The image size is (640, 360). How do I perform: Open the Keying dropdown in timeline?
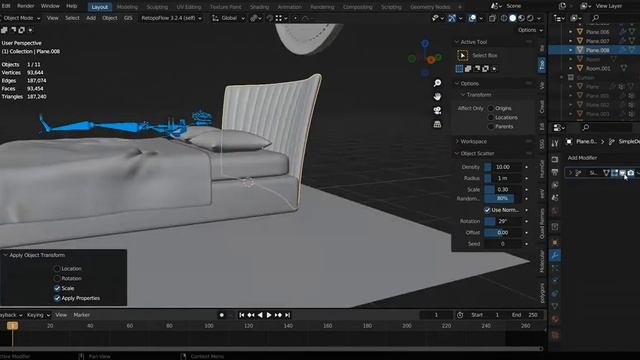click(x=38, y=315)
